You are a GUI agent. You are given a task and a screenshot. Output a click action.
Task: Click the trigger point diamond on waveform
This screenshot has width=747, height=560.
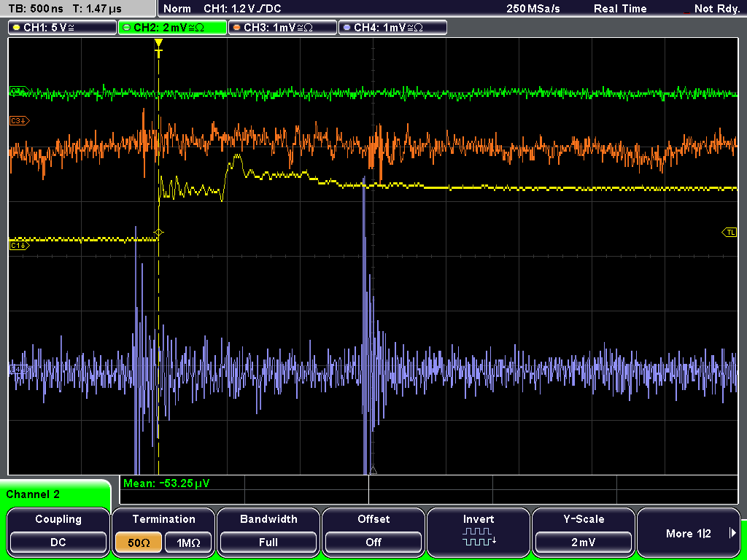[158, 233]
